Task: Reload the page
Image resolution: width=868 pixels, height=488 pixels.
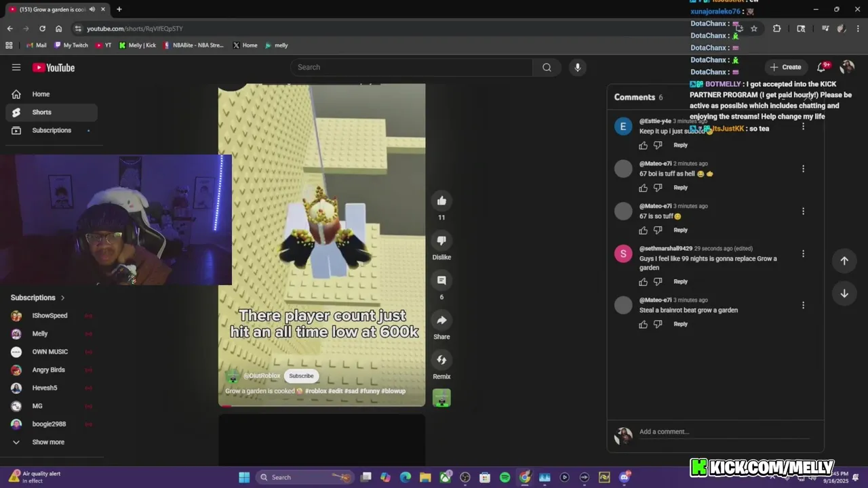Action: coord(42,28)
